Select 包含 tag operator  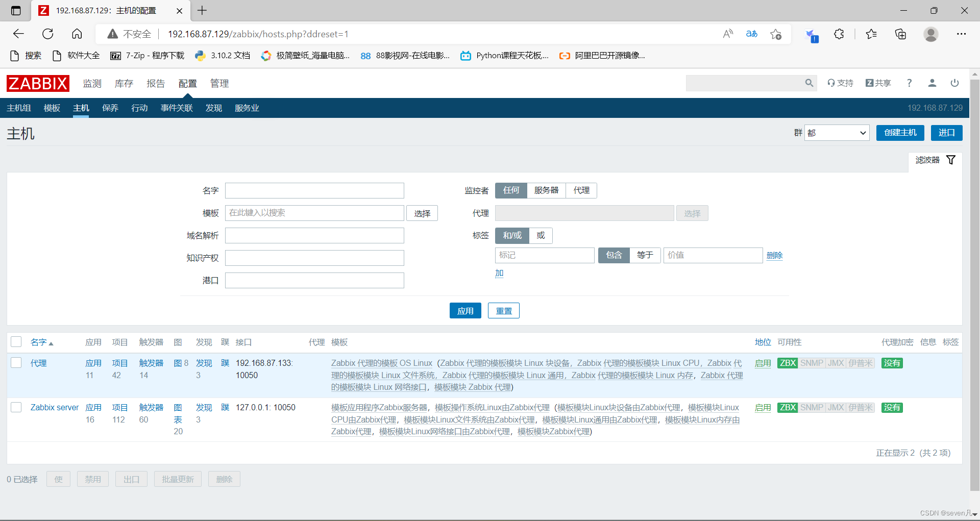[614, 255]
